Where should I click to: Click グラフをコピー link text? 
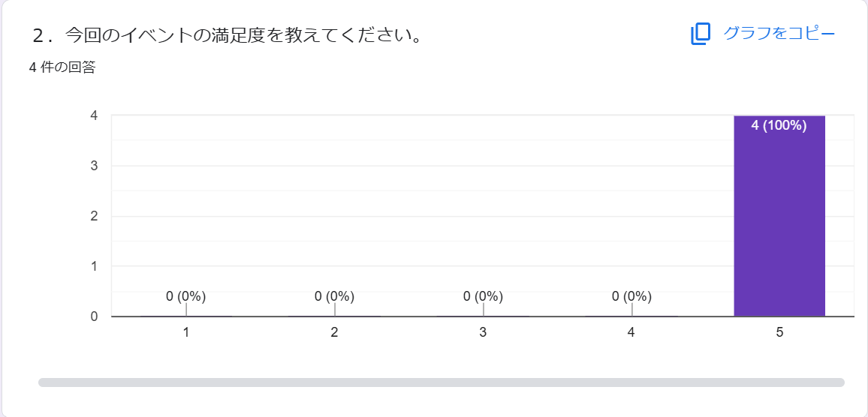click(x=779, y=33)
